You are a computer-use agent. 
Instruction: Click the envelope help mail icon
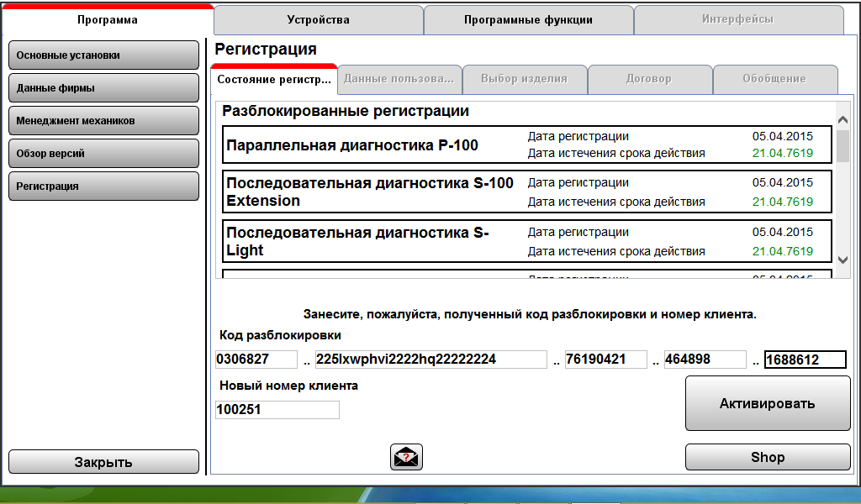point(406,457)
